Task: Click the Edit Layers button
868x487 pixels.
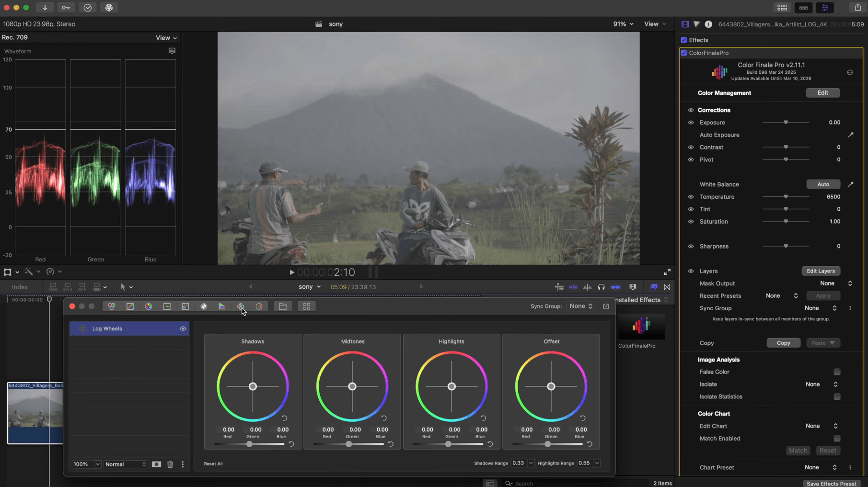Action: pos(821,271)
